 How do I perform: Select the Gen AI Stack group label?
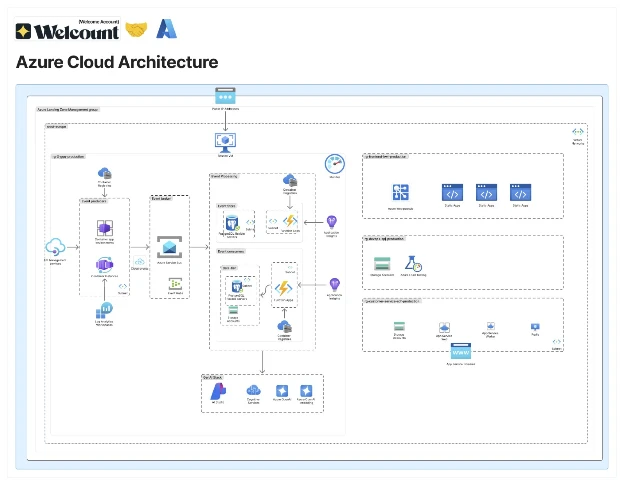tap(213, 377)
